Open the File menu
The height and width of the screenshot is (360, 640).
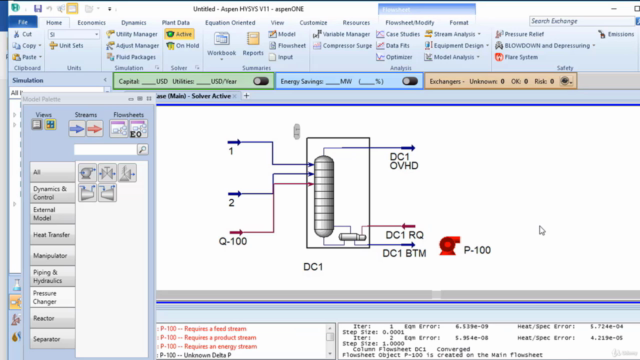pyautogui.click(x=23, y=22)
